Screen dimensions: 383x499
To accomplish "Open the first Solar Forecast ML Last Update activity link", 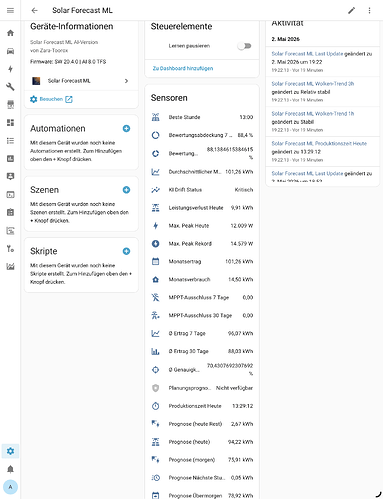I will 307,54.
